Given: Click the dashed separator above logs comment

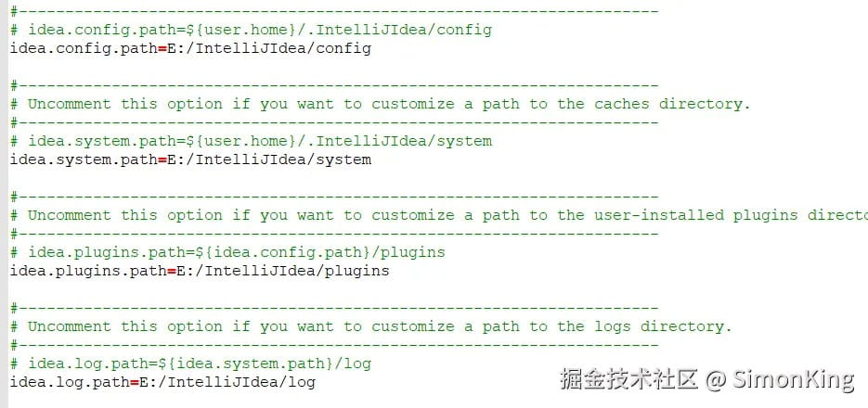Looking at the screenshot, I should tap(334, 308).
